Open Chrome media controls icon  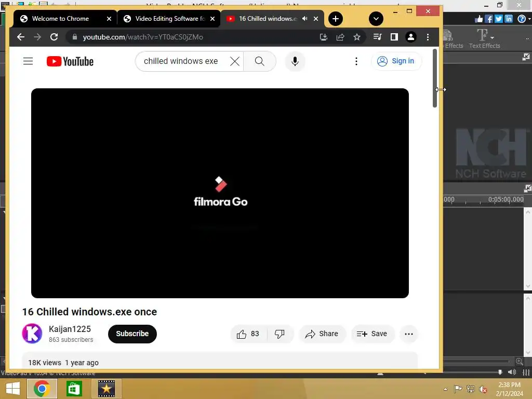[x=377, y=37]
